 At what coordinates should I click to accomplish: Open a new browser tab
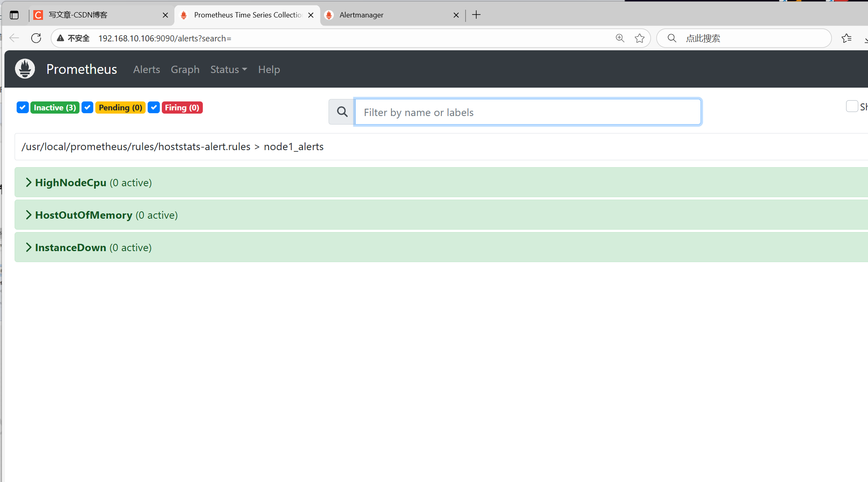476,15
